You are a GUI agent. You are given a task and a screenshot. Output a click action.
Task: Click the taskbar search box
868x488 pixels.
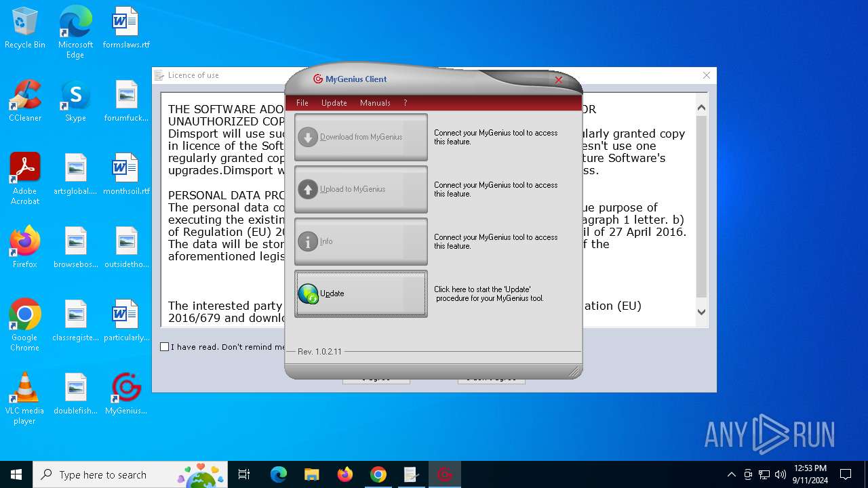[x=130, y=474]
